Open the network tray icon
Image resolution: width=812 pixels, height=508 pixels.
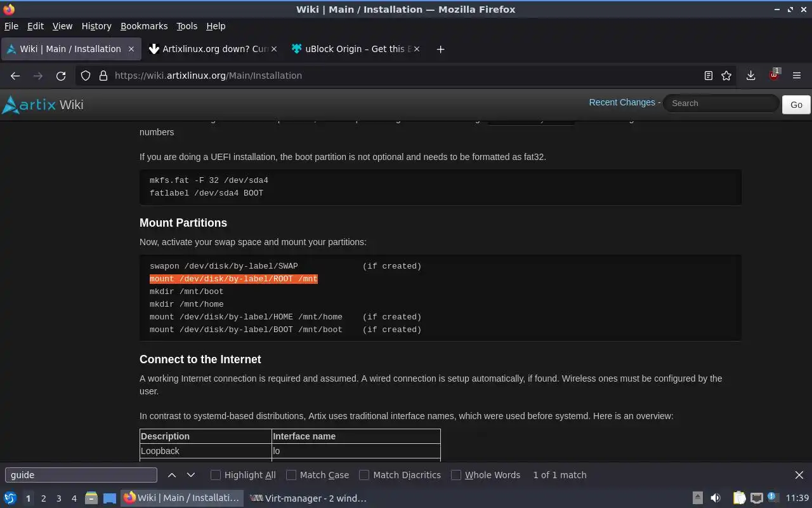[756, 498]
